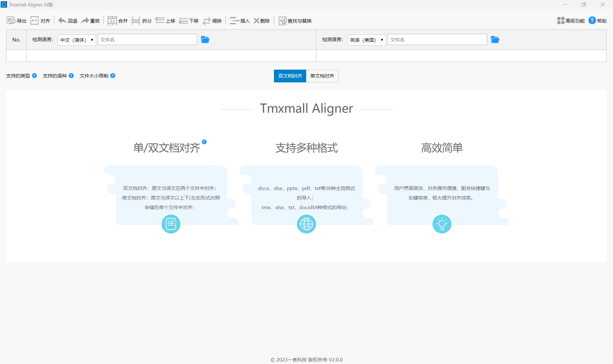Open the 英语（美国）language dropdown
The width and height of the screenshot is (613, 364).
(366, 40)
